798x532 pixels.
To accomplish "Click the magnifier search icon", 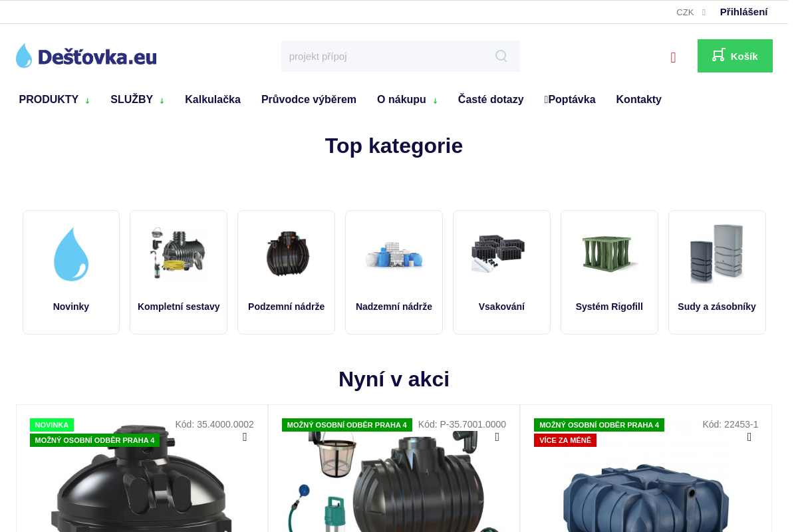I will coord(501,56).
